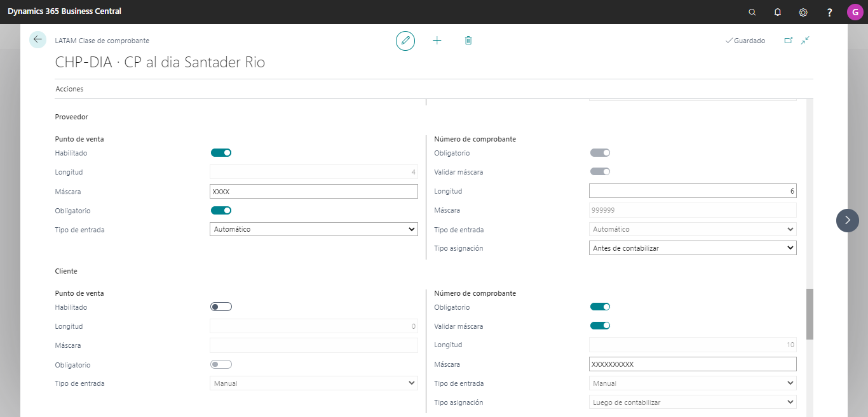Open page in new window icon
The height and width of the screenshot is (417, 868).
click(x=788, y=41)
